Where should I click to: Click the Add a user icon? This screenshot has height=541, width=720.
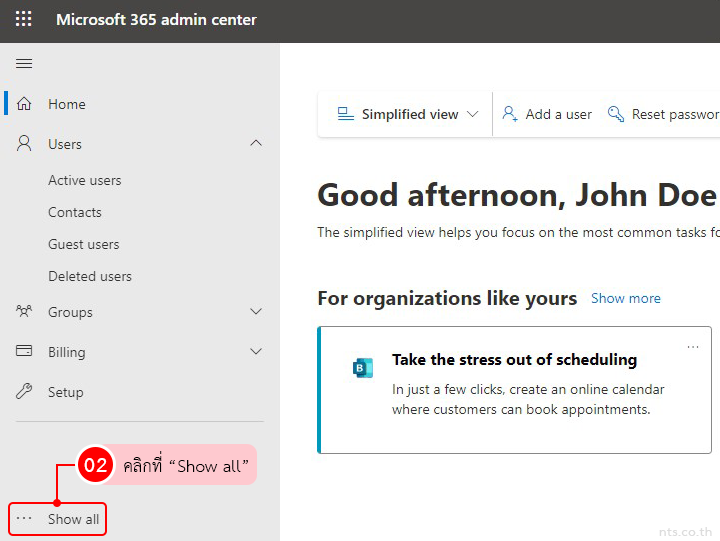[510, 113]
